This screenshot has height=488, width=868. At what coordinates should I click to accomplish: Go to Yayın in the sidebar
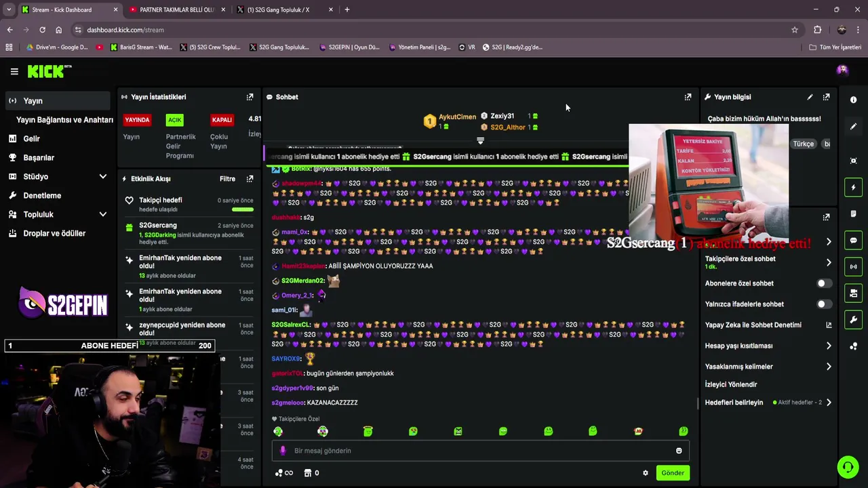tap(56, 101)
